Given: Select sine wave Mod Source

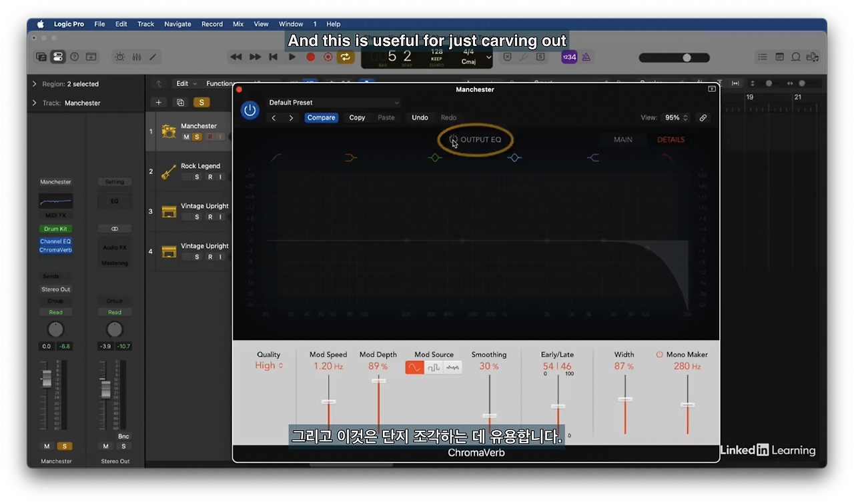Looking at the screenshot, I should (415, 367).
